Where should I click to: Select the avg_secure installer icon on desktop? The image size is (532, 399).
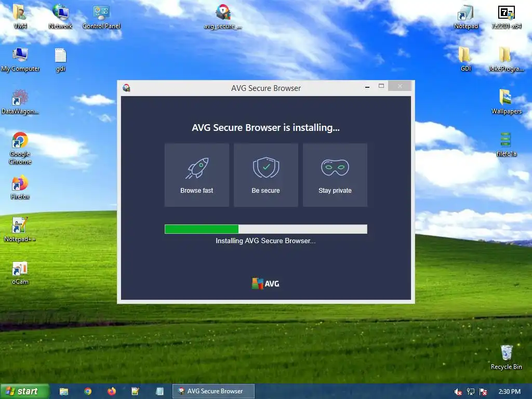[223, 16]
